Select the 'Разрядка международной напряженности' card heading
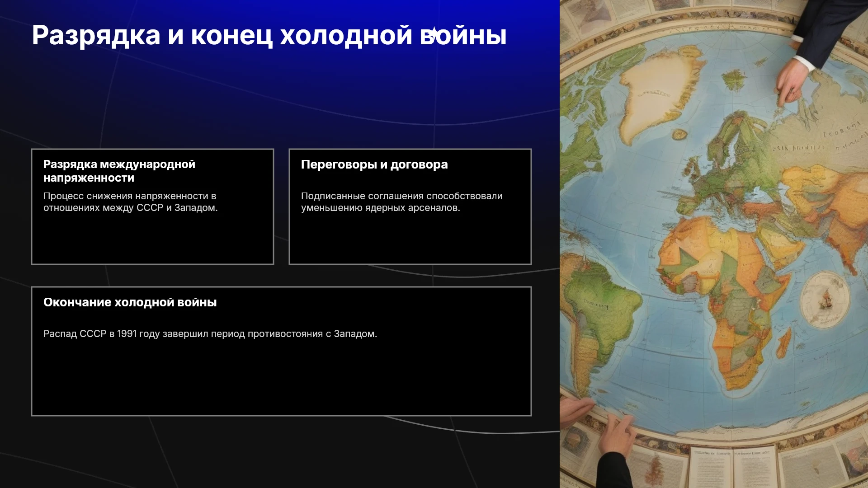Image resolution: width=868 pixels, height=488 pixels. pos(119,171)
